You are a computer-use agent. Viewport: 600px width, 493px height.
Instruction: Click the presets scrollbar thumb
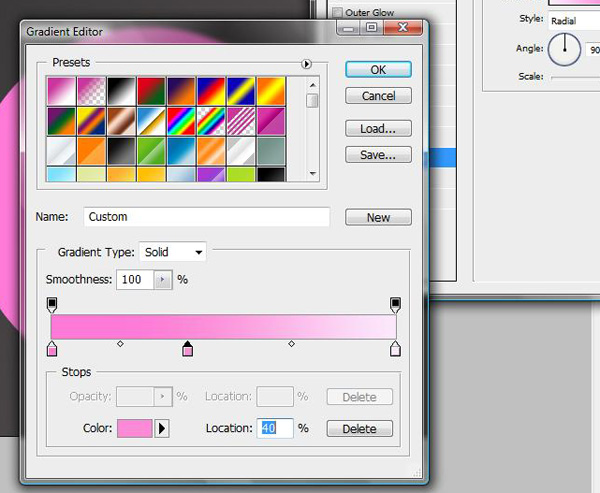pyautogui.click(x=312, y=101)
